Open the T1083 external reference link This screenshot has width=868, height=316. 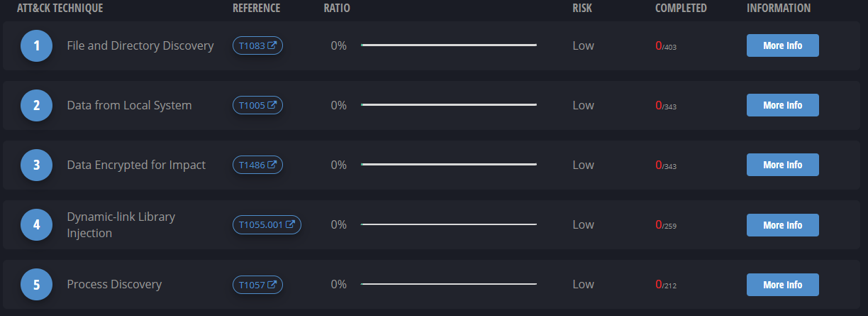click(x=258, y=45)
